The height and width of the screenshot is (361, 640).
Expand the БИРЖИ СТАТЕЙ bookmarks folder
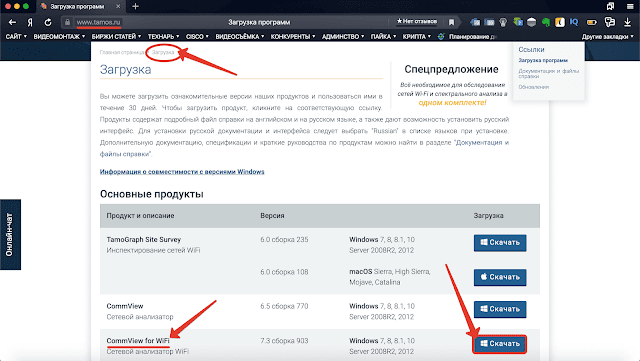(116, 36)
